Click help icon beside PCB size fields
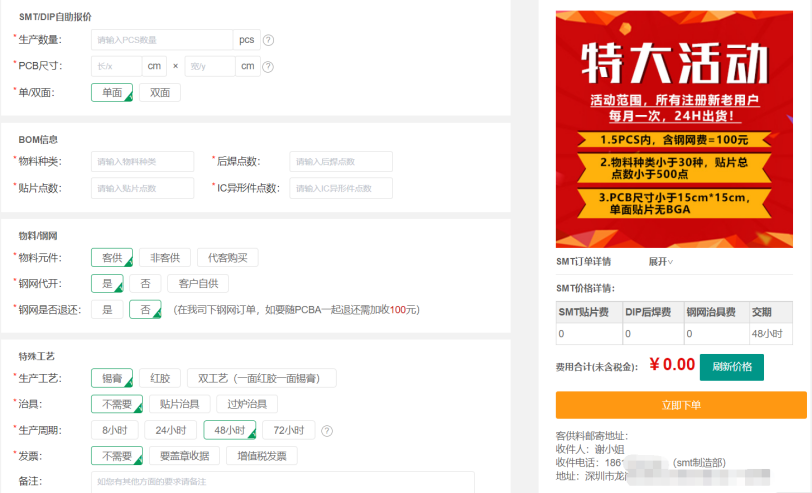The width and height of the screenshot is (812, 493). 272,66
